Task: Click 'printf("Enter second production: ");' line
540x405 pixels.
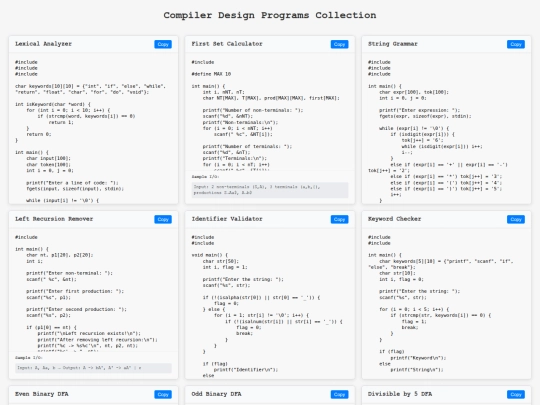Action: click(76, 309)
